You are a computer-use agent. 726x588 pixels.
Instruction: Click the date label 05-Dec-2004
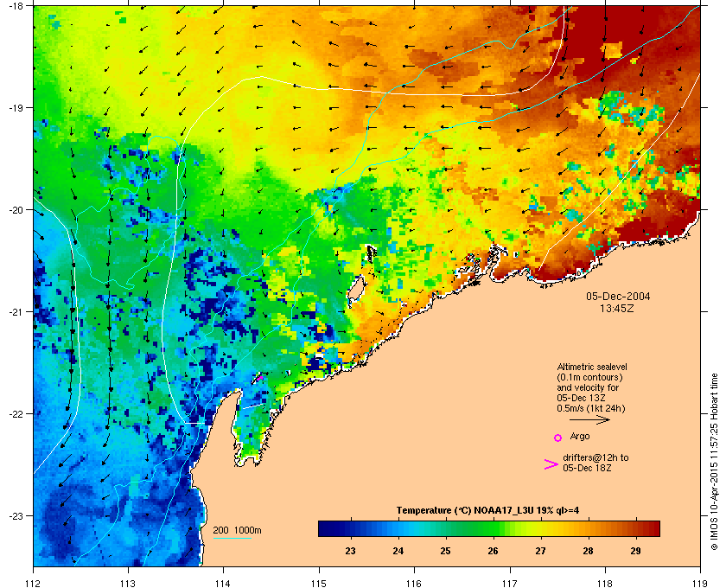pos(618,296)
